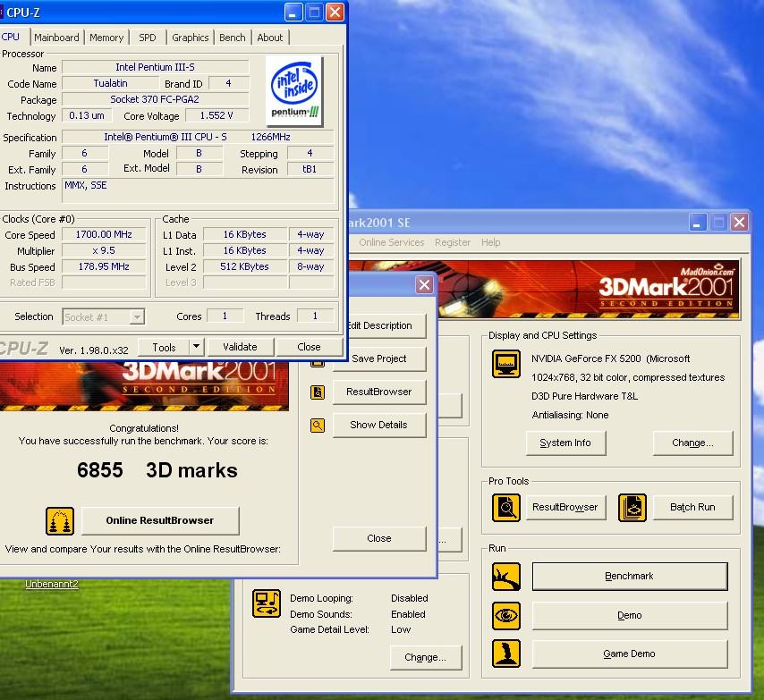Click the Multiplier value x 9.5
Screen dimensions: 764x700
[x=104, y=250]
